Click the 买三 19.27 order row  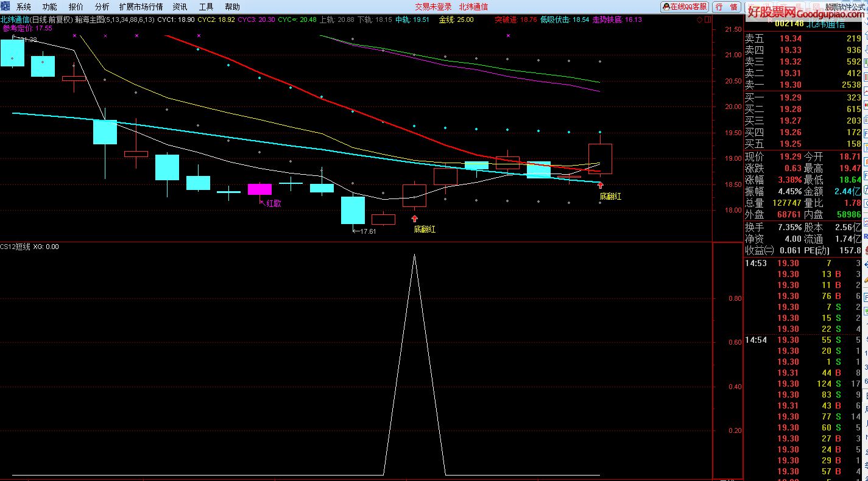[x=803, y=121]
